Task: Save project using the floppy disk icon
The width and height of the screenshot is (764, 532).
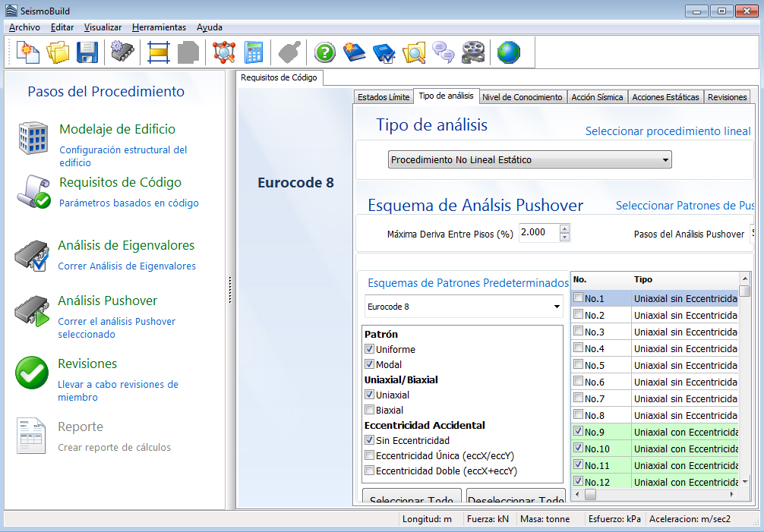Action: pyautogui.click(x=87, y=52)
